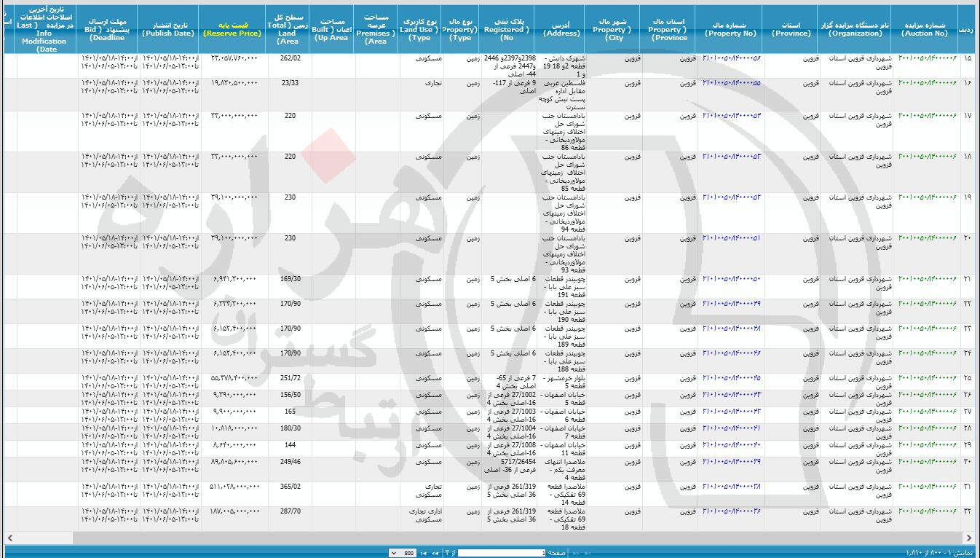Click horizontal scrollbar left arrow
Viewport: 980px width, 558px height.
10,538
